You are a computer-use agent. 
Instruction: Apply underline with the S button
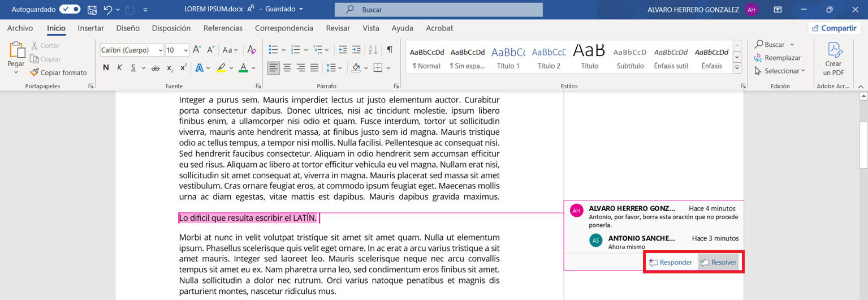[133, 68]
